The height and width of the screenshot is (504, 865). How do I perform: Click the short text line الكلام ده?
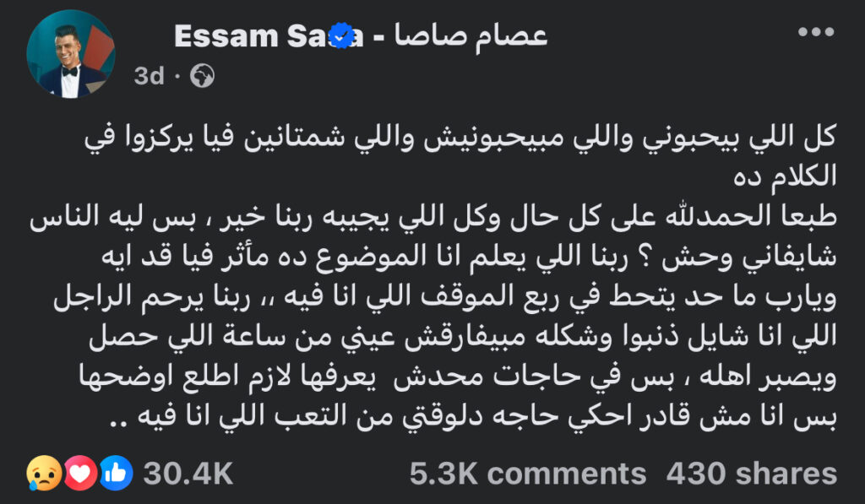pyautogui.click(x=785, y=177)
